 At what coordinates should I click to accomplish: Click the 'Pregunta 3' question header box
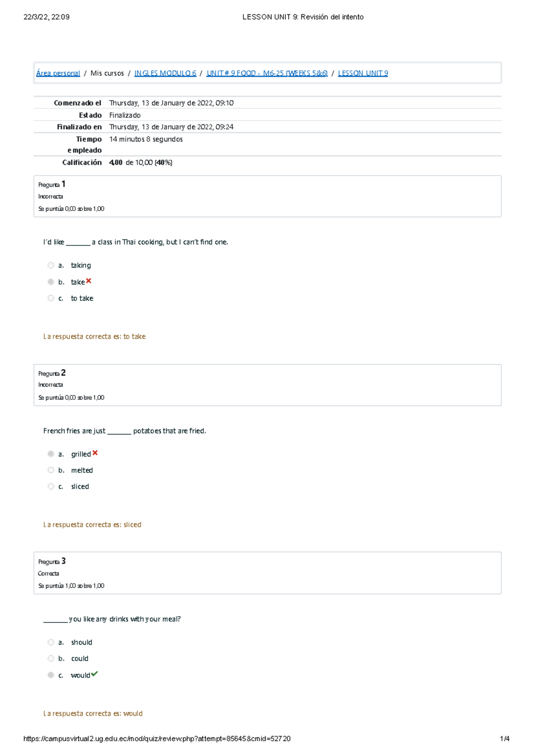pyautogui.click(x=267, y=573)
